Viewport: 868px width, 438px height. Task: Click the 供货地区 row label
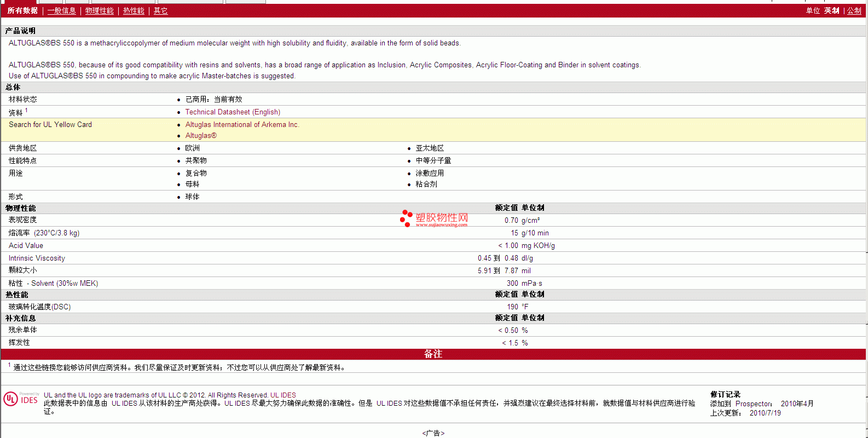(x=22, y=148)
